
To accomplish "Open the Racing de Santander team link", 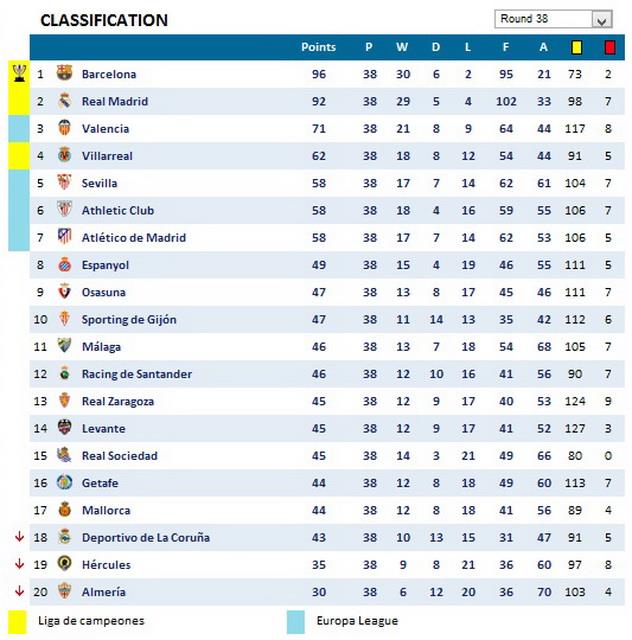I will pos(136,374).
